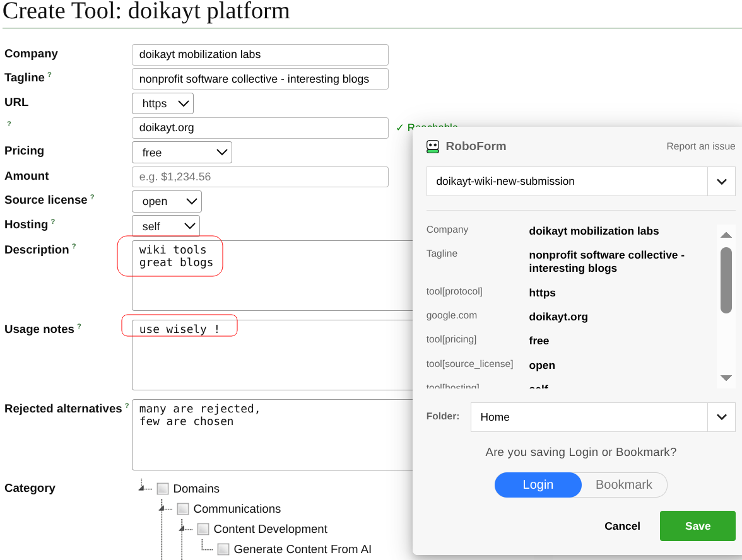
Task: Click Report an issue link
Action: click(700, 146)
